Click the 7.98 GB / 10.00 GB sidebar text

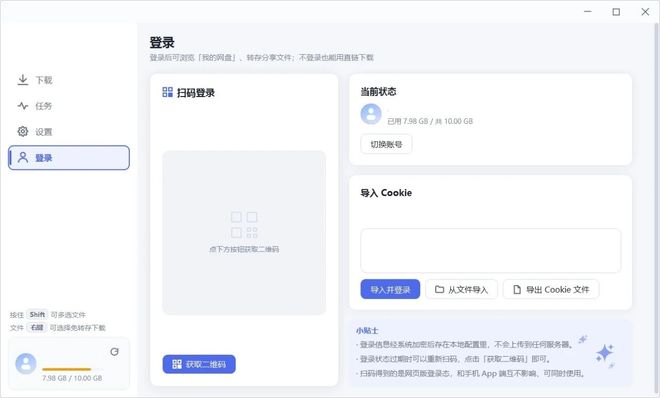pyautogui.click(x=72, y=378)
